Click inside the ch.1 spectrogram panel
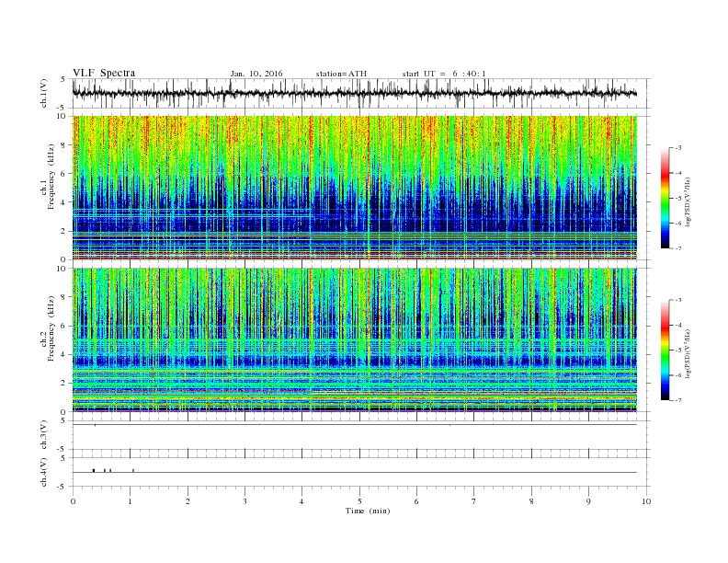This screenshot has width=728, height=563. click(x=355, y=188)
